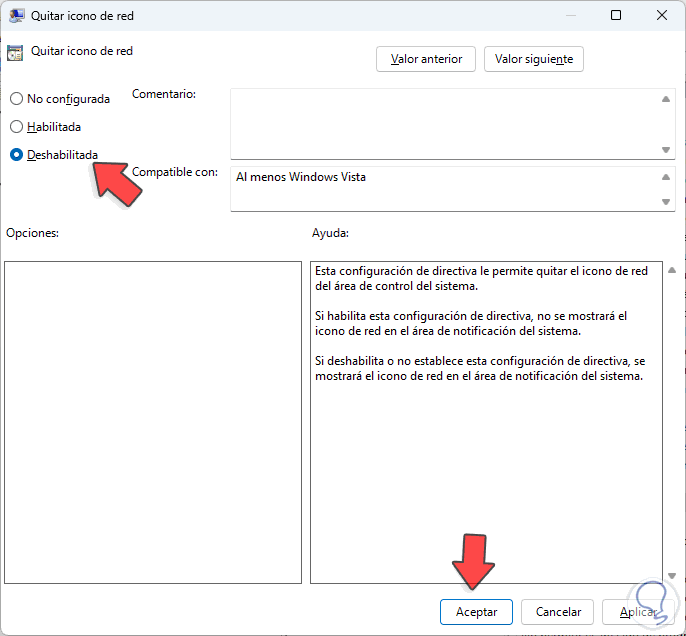Click the 'Comentario:' label
686x636 pixels.
[x=164, y=94]
